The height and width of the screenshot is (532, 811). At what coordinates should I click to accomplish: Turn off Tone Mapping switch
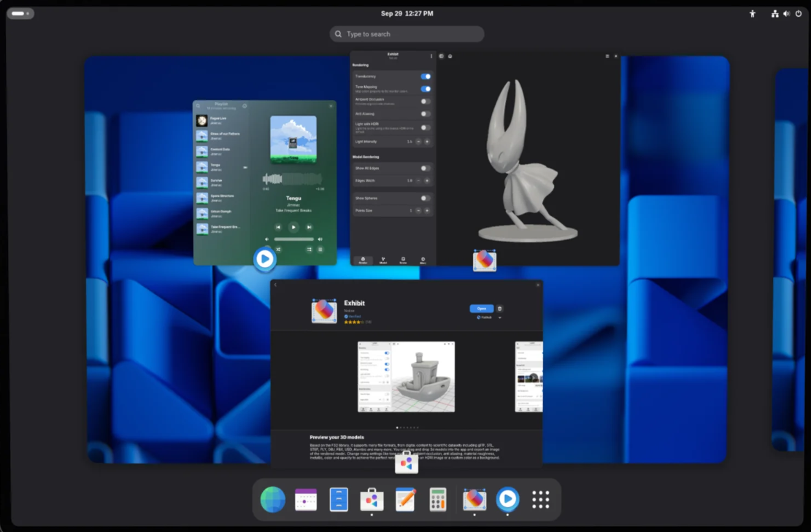point(426,89)
